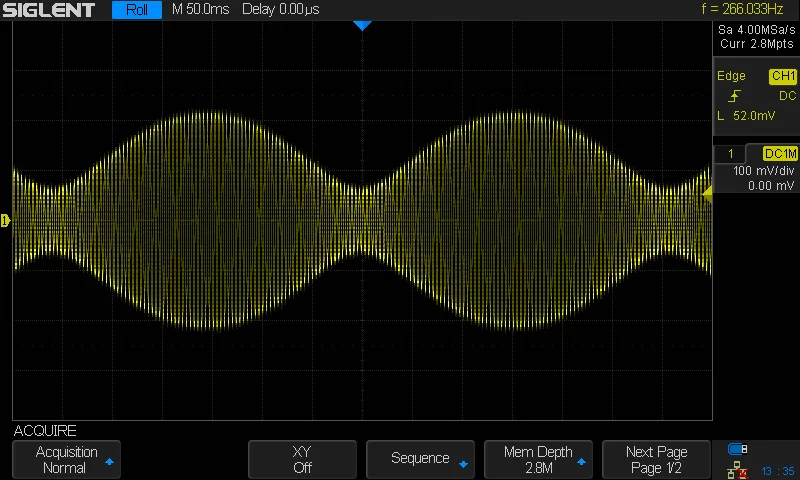This screenshot has width=800, height=480.
Task: Click the frequency readout f = 266.033Hz
Action: click(x=742, y=9)
